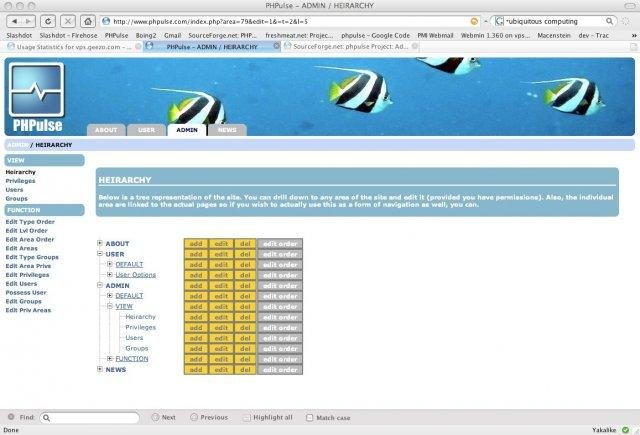Expand DEFAULT under ADMIN
Screen dimensions: 640x435
point(109,295)
